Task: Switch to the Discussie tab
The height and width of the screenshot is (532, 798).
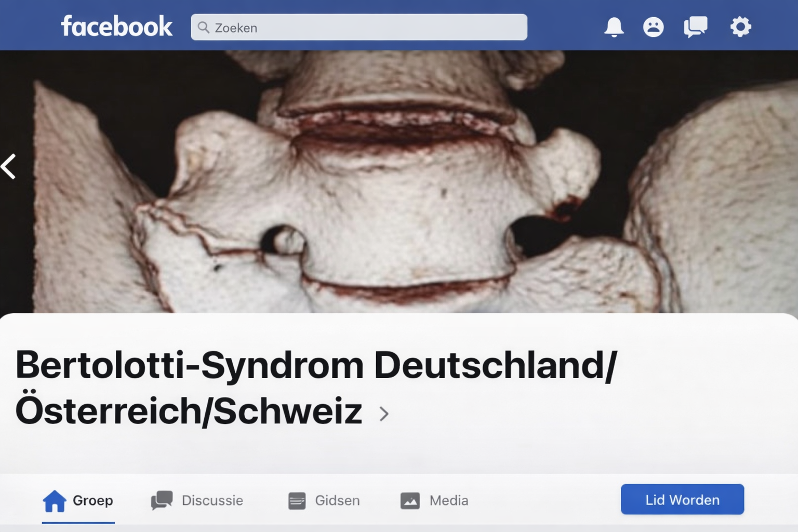Action: (x=197, y=501)
